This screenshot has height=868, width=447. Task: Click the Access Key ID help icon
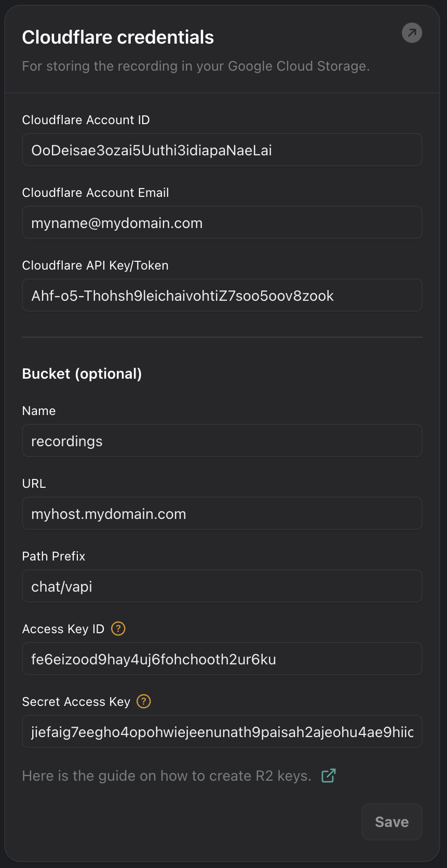pyautogui.click(x=118, y=629)
